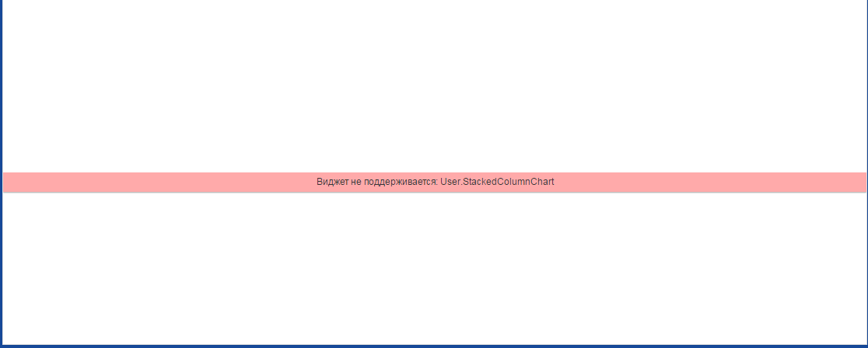Click the white space at the panel top
This screenshot has height=348, width=868.
pos(435,11)
